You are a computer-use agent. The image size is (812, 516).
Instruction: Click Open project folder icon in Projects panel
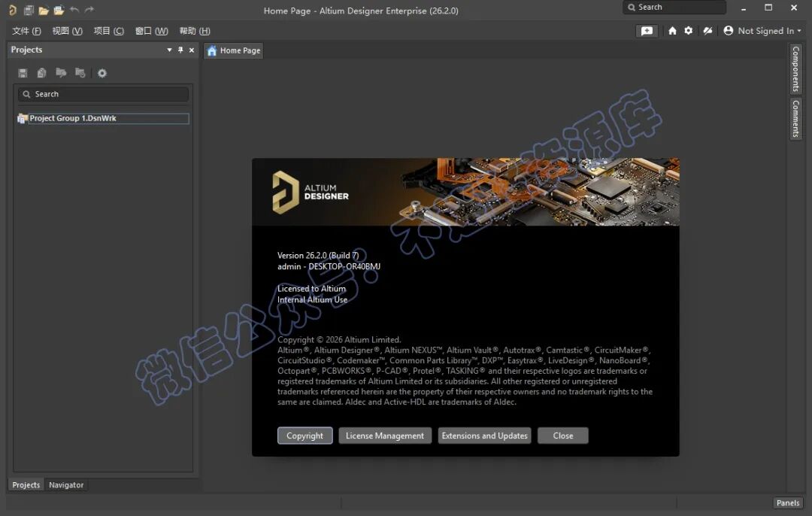61,73
